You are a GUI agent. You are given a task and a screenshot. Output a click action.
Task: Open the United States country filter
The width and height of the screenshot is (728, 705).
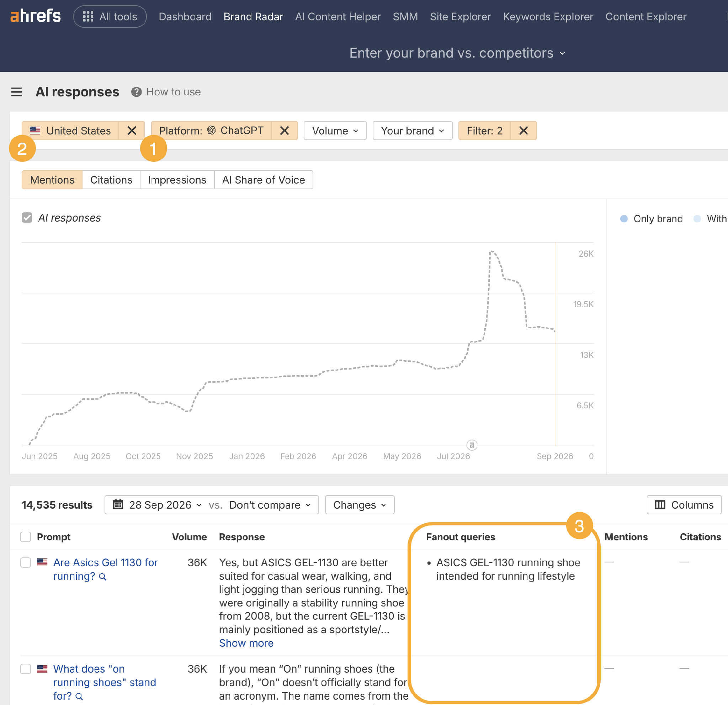pyautogui.click(x=70, y=131)
